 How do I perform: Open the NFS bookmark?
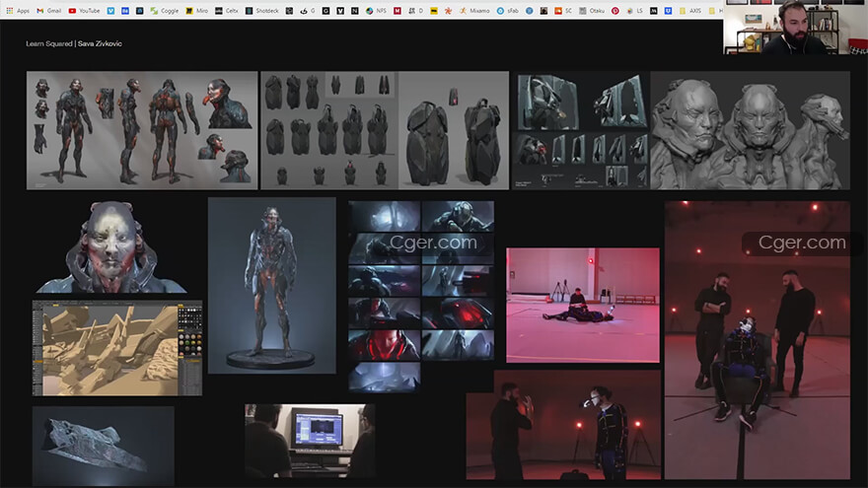[x=376, y=11]
